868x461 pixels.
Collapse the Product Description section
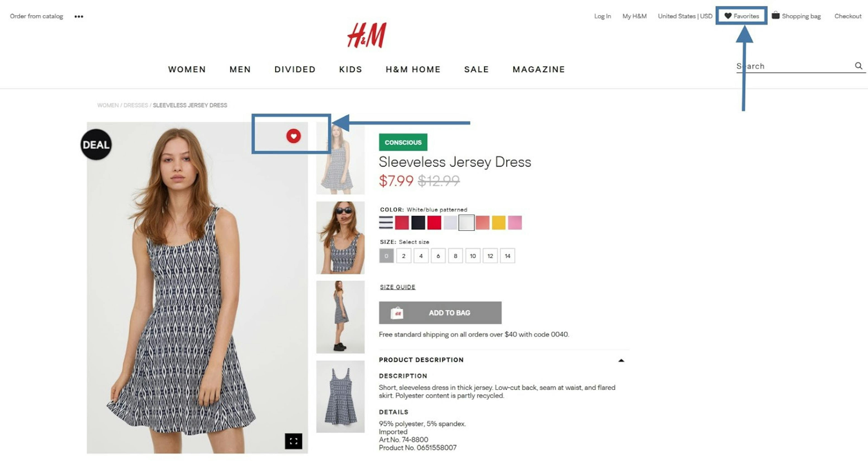621,360
